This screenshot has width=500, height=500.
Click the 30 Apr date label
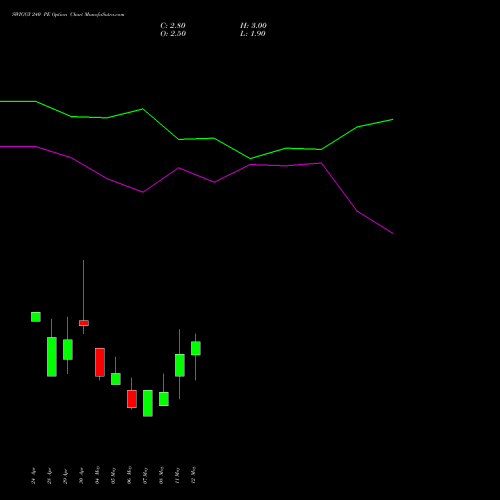pos(81,476)
